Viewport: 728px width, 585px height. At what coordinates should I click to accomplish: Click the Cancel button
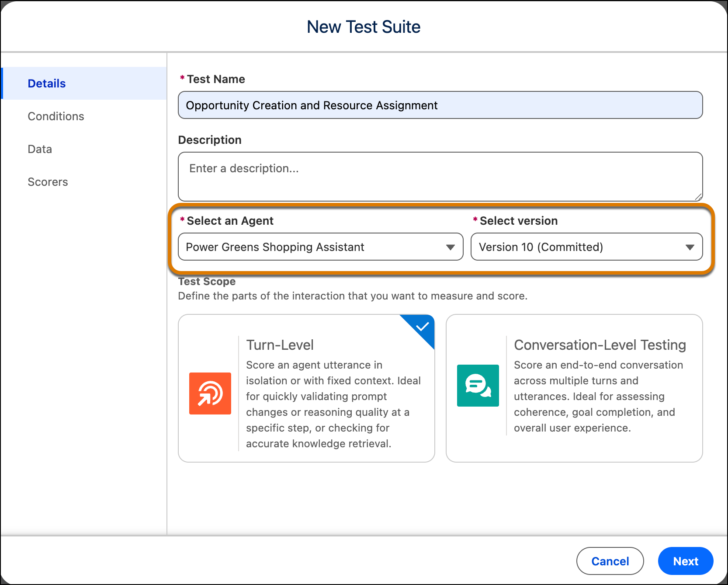610,561
